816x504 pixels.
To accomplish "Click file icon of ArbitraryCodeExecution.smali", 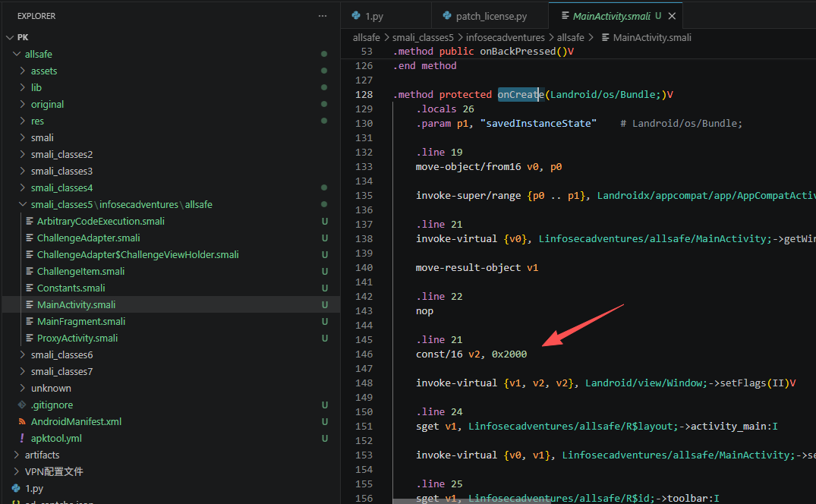I will pyautogui.click(x=30, y=221).
